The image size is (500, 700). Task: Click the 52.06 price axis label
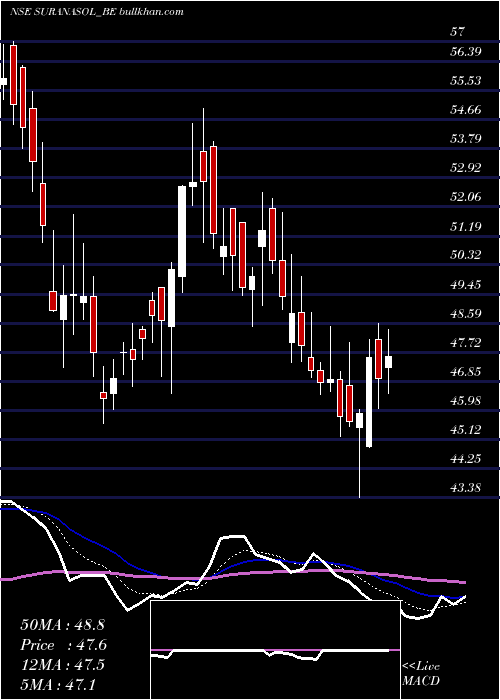click(x=466, y=197)
